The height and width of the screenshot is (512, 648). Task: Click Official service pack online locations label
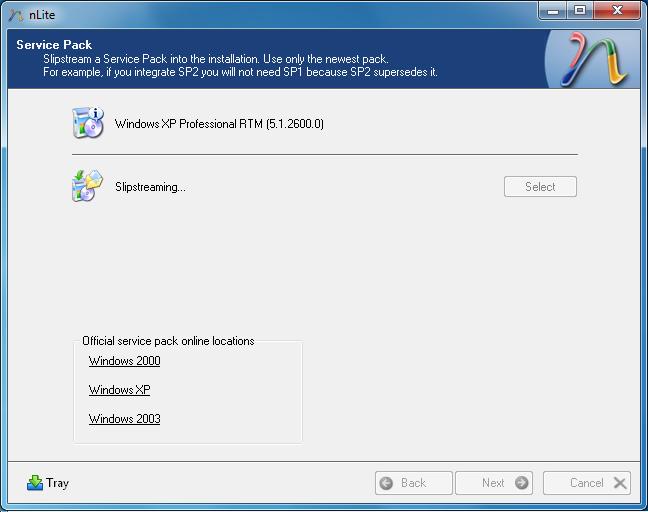point(168,341)
